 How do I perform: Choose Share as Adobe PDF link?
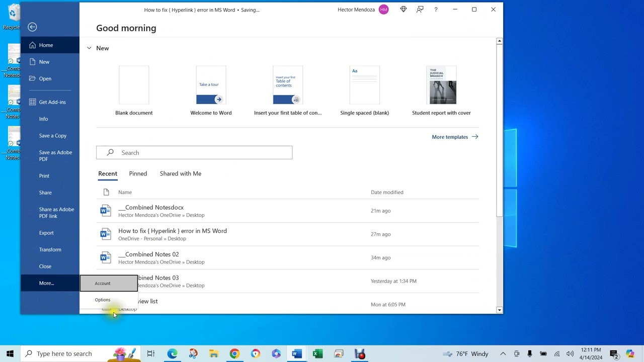click(x=50, y=213)
